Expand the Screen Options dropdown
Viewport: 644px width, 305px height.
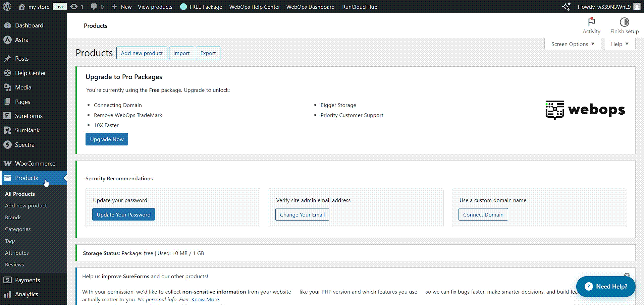pos(573,44)
